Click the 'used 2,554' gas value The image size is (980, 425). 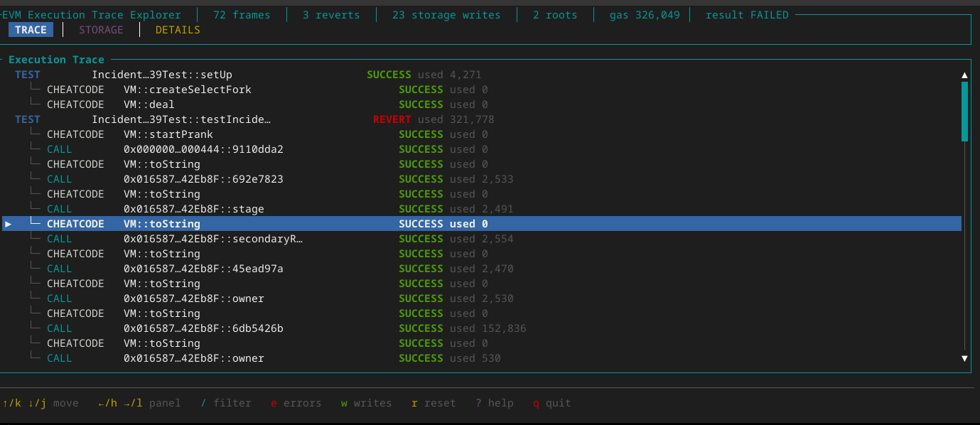pyautogui.click(x=482, y=239)
